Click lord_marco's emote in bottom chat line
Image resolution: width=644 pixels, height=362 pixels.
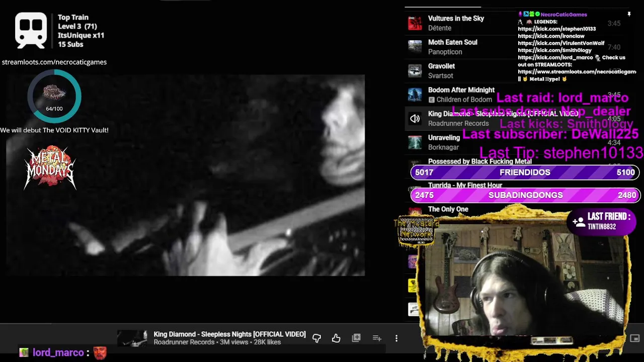(100, 353)
